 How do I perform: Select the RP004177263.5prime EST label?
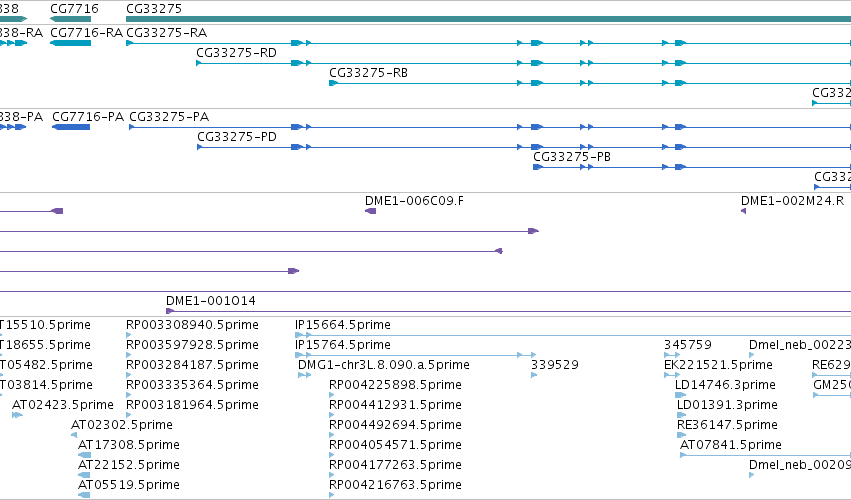[x=395, y=465]
